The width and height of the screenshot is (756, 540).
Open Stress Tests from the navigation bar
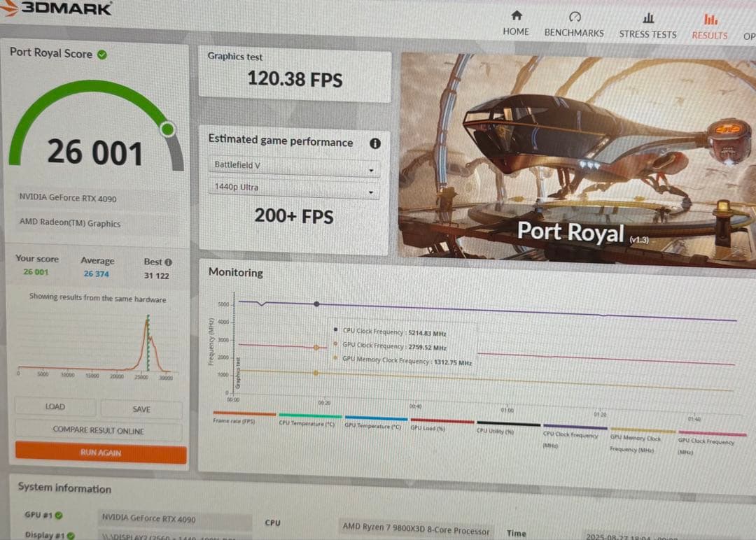pyautogui.click(x=647, y=17)
